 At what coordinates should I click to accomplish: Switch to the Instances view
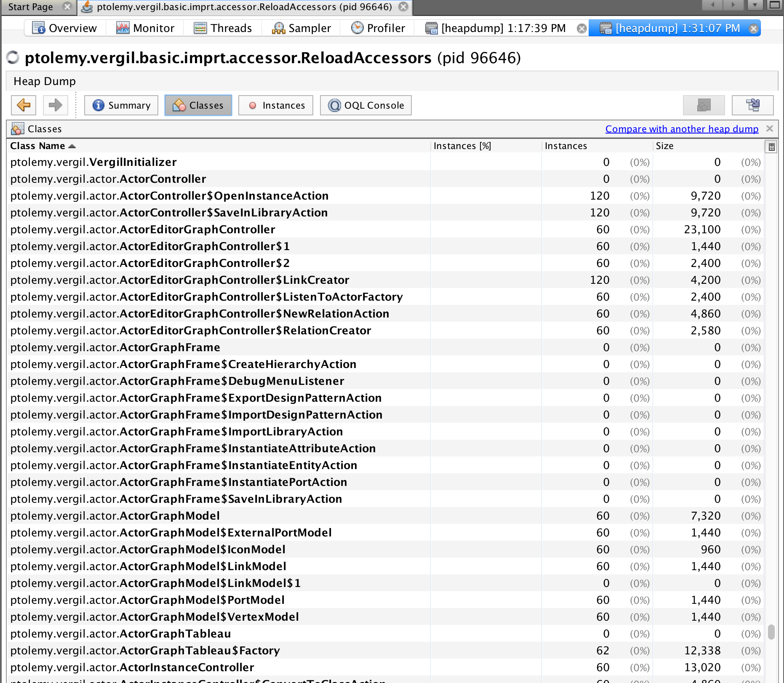(276, 105)
